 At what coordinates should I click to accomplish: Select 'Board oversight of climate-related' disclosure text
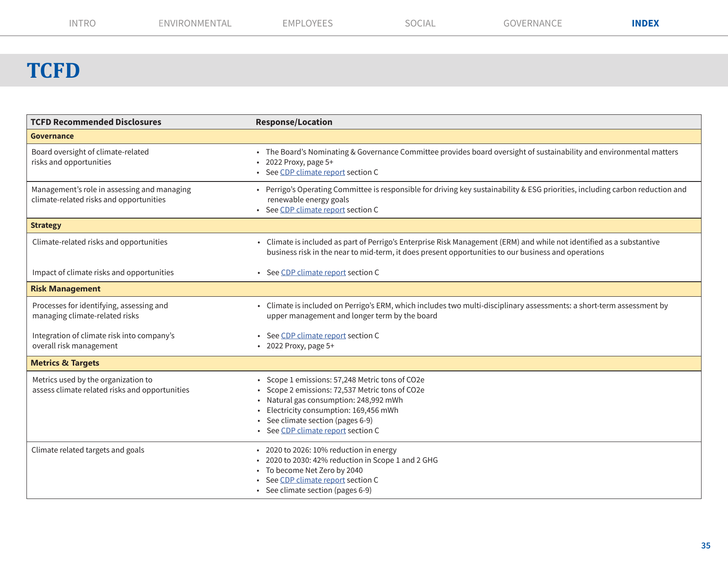(x=90, y=152)
